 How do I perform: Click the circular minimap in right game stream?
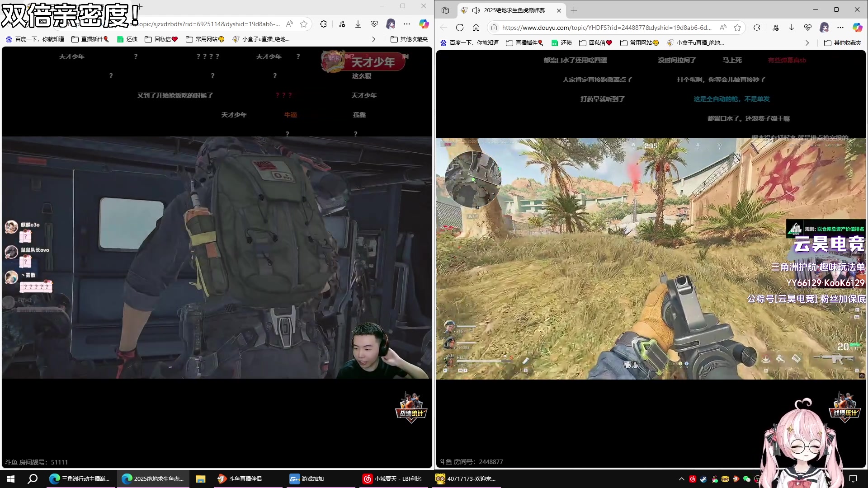473,179
